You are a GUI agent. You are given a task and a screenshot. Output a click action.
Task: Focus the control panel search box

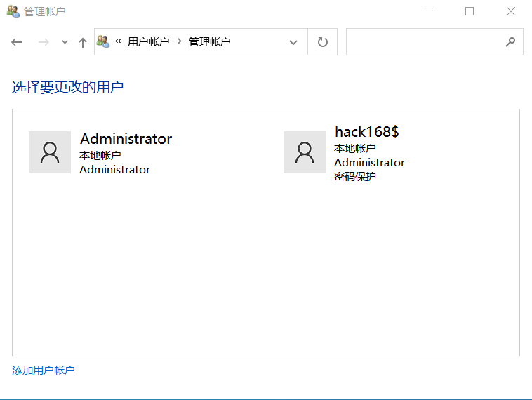434,41
